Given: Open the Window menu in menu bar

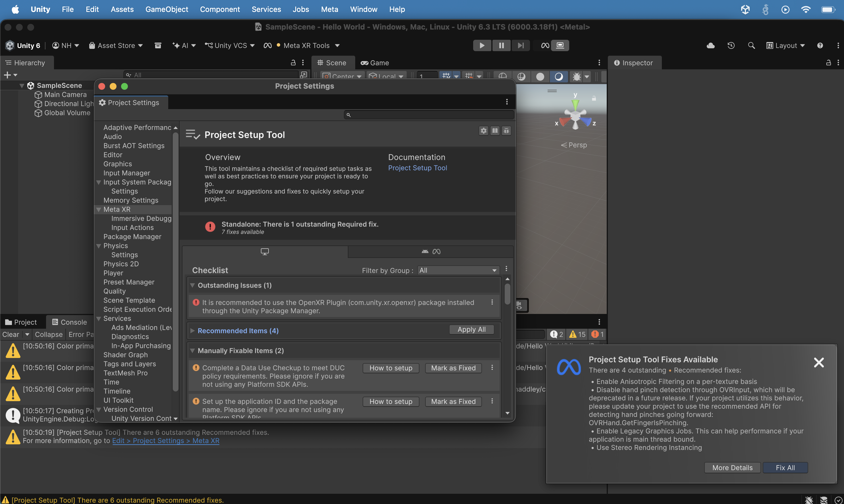Looking at the screenshot, I should point(363,9).
